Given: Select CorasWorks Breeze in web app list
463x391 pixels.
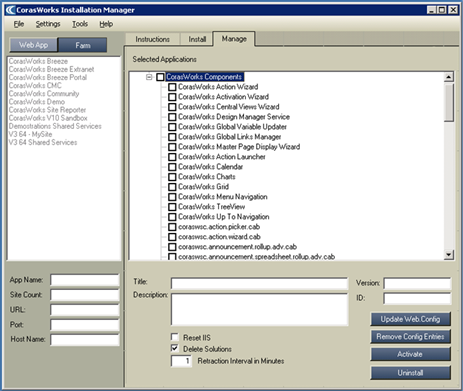Looking at the screenshot, I should point(38,61).
